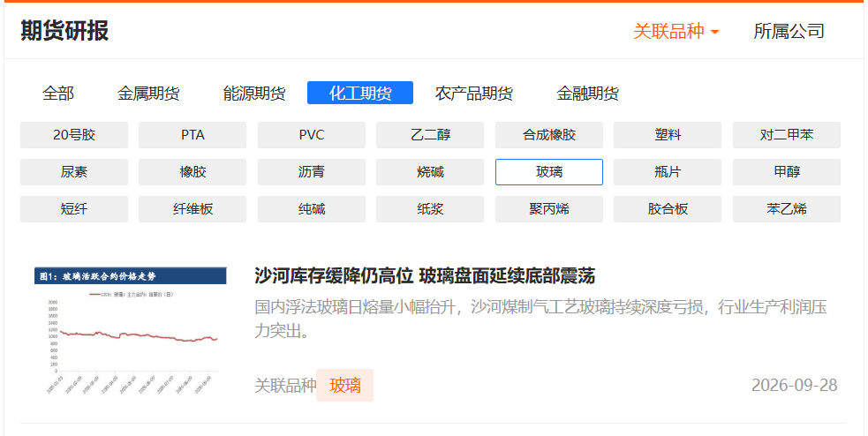Open the glass price chart thumbnail
The height and width of the screenshot is (436, 868).
coord(131,332)
